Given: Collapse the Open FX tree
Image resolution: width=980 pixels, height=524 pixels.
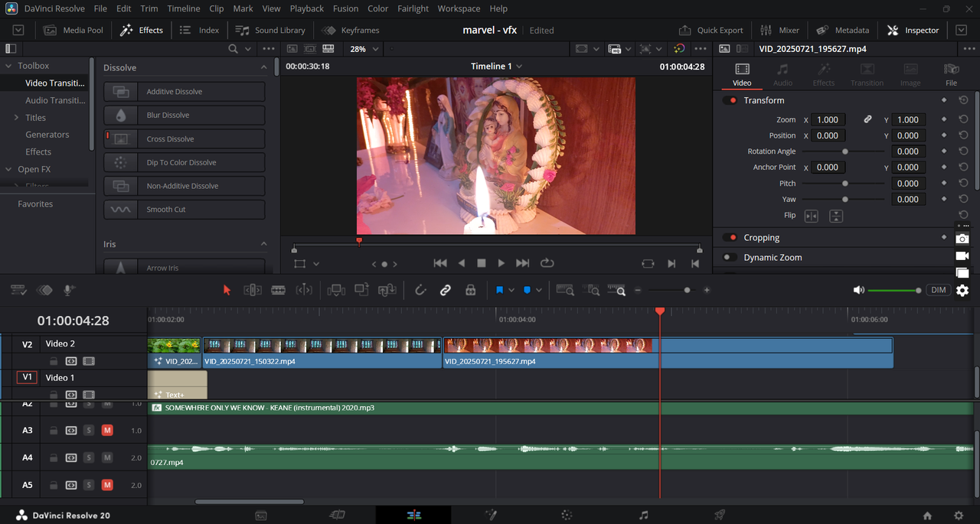Looking at the screenshot, I should pos(8,169).
